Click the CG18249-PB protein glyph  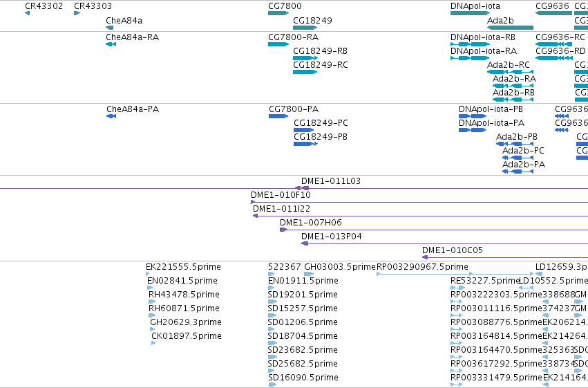(x=305, y=144)
